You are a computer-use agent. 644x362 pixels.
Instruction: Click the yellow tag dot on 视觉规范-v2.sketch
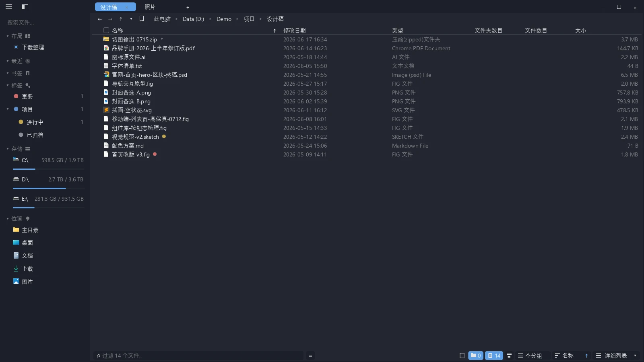164,136
